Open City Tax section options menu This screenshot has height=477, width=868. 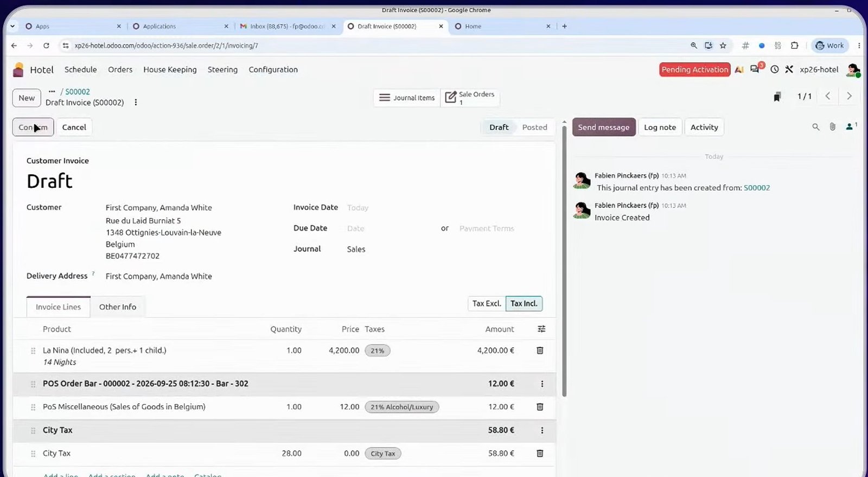542,430
